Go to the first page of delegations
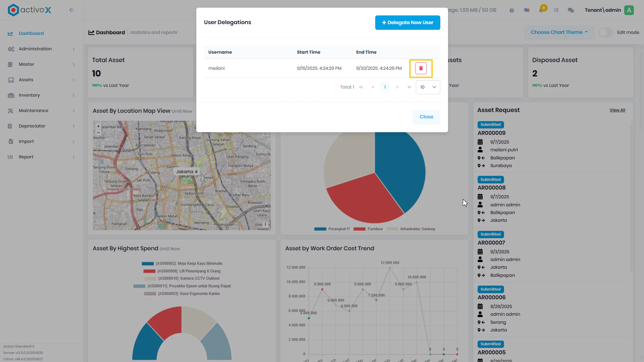 361,87
